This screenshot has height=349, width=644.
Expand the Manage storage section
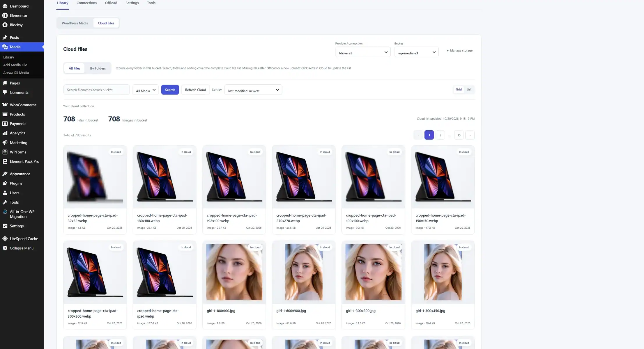pos(459,51)
